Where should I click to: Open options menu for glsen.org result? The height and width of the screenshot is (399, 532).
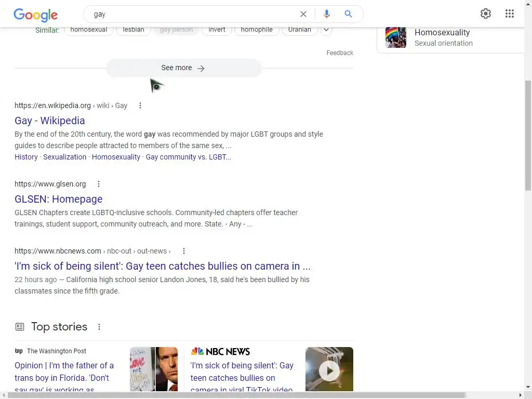[x=99, y=184]
